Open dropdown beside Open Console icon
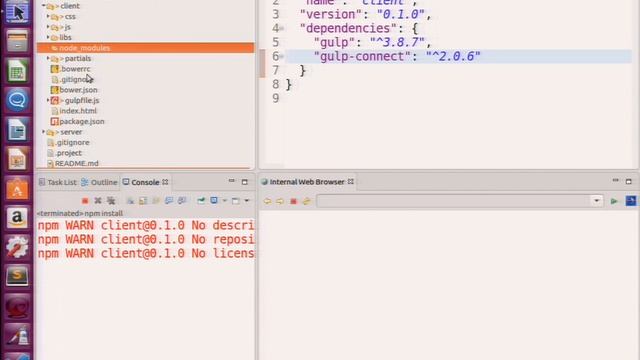Screen dimensions: 640x360 247,201
